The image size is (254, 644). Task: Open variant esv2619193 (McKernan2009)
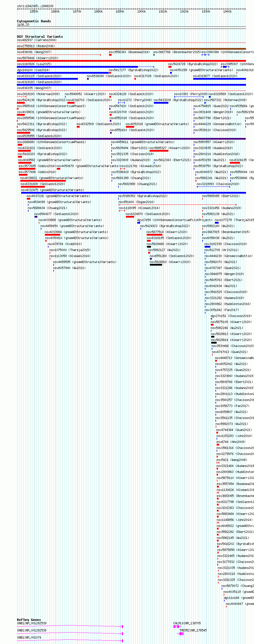(39, 94)
